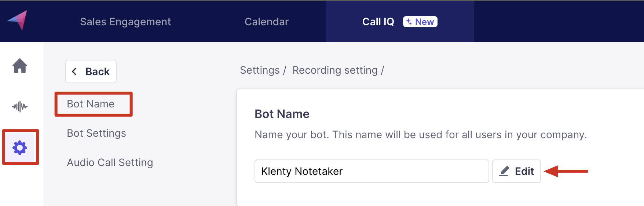Click the Settings breadcrumb link
Viewport: 644px width, 206px height.
click(x=260, y=70)
